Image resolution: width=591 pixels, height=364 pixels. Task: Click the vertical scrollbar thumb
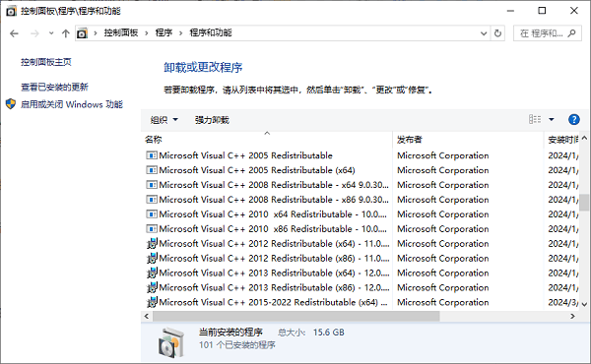pos(584,202)
